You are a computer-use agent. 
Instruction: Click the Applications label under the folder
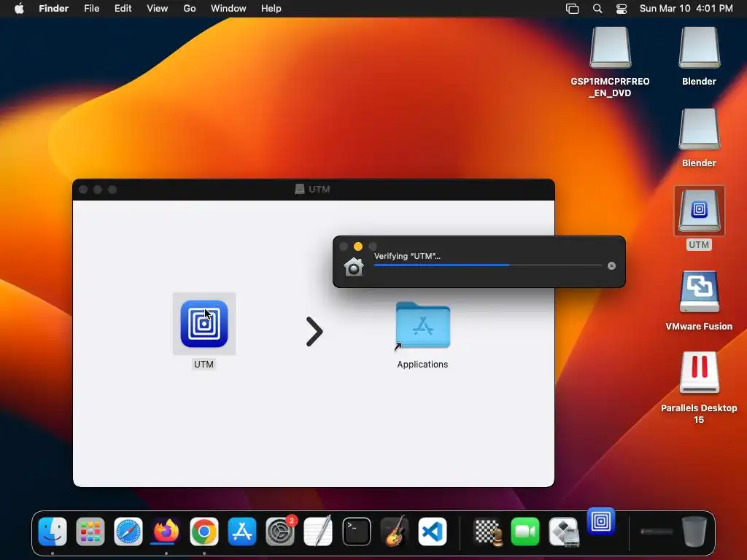click(422, 365)
